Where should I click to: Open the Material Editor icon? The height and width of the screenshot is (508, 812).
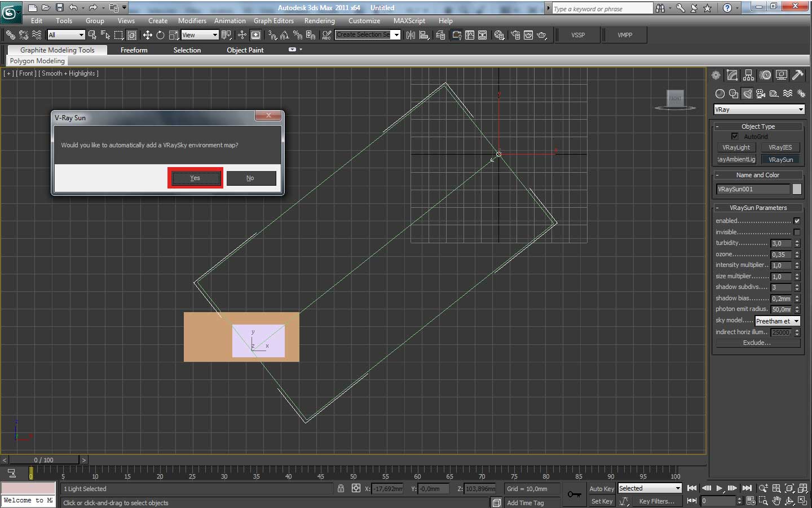tap(499, 35)
